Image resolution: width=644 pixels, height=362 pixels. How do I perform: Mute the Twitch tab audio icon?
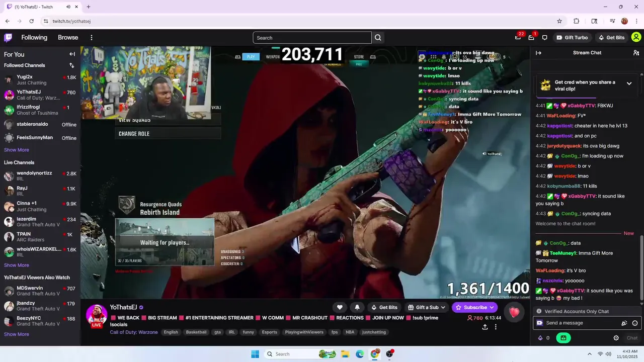tap(68, 7)
